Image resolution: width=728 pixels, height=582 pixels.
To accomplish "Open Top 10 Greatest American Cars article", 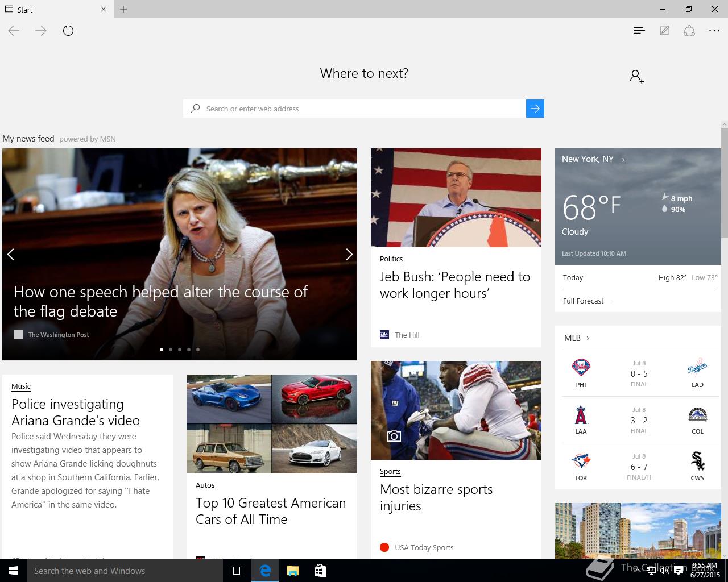I will 271,511.
